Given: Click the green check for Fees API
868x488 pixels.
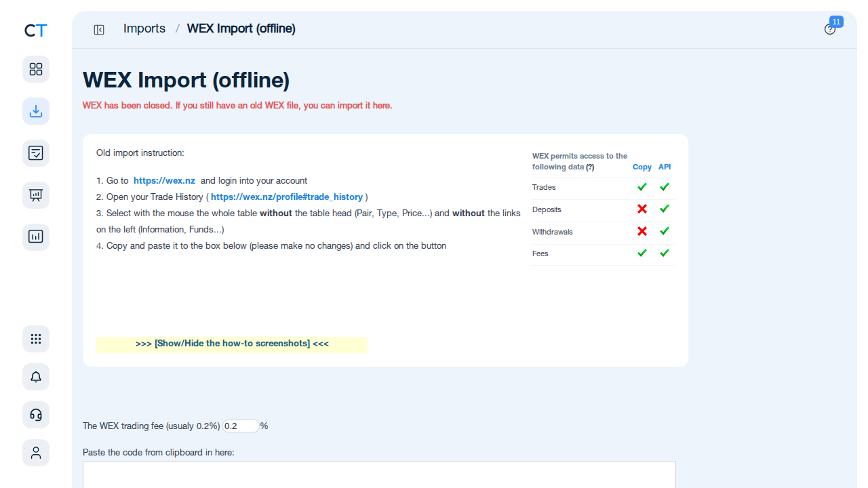Looking at the screenshot, I should click(665, 253).
